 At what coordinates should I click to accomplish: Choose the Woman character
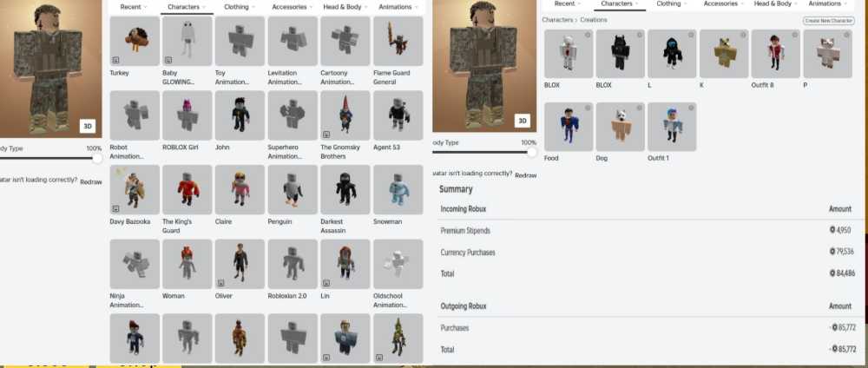pyautogui.click(x=187, y=264)
